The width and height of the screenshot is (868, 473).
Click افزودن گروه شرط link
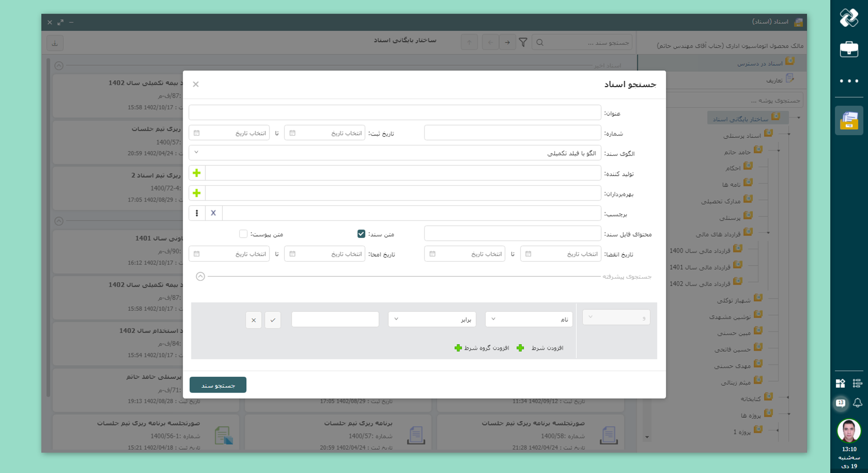tap(482, 348)
